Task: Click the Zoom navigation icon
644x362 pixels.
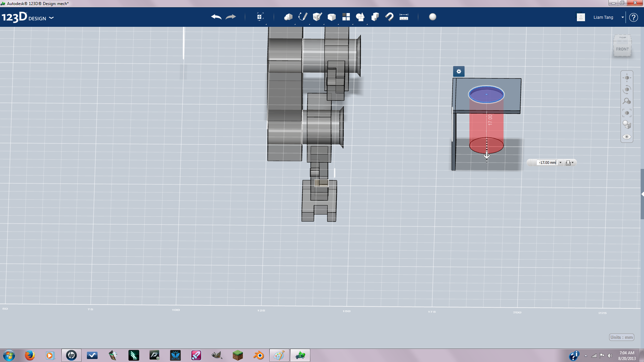Action: [627, 101]
